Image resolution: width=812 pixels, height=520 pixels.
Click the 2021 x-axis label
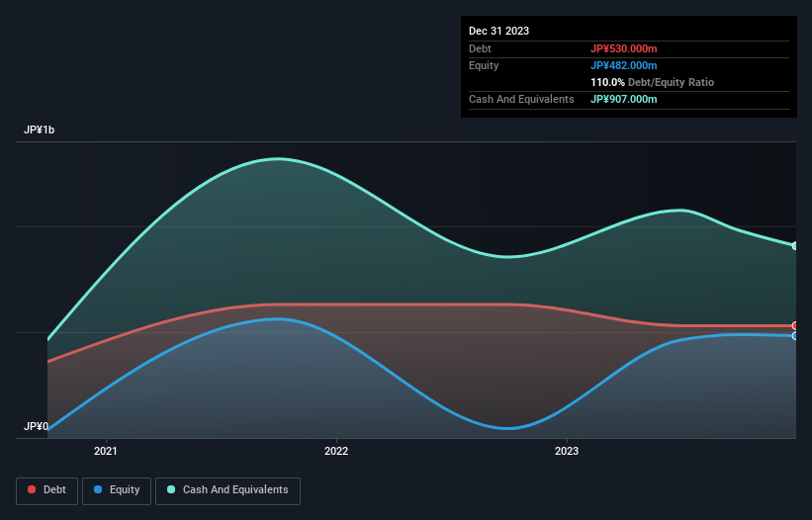point(106,451)
